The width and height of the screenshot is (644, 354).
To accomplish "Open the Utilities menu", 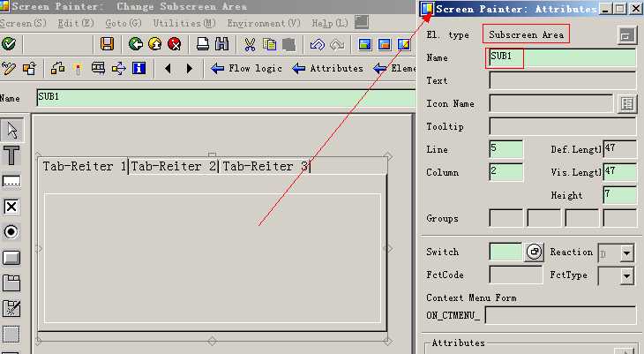I will tap(183, 23).
